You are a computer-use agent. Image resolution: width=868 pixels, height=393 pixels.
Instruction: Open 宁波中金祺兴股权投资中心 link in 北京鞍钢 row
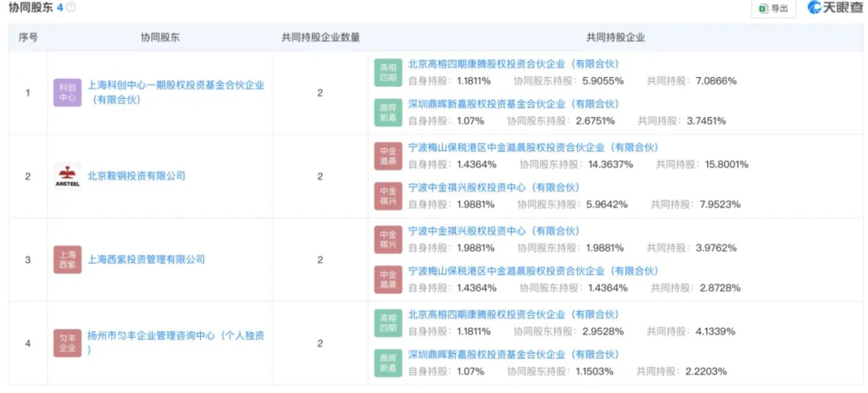(x=494, y=187)
